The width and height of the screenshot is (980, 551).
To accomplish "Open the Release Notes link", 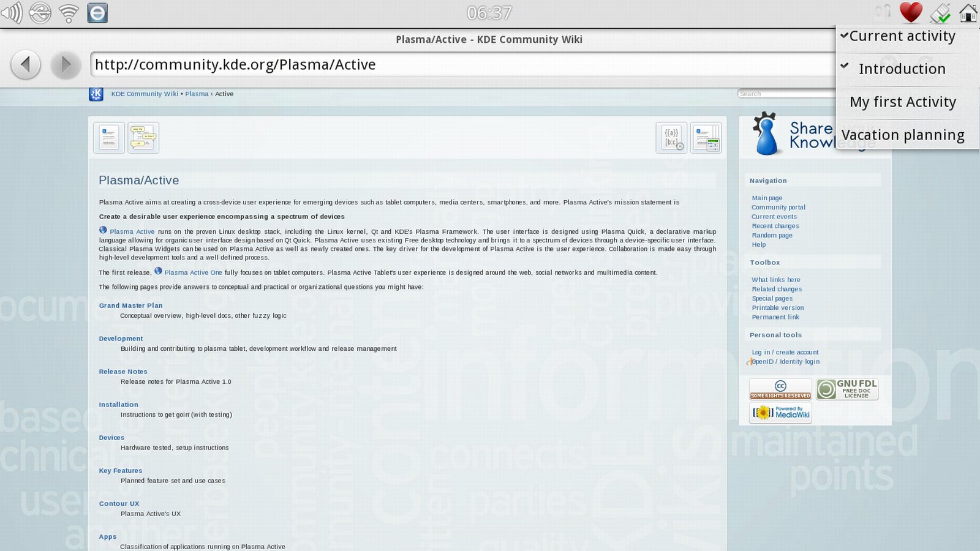I will click(x=123, y=372).
